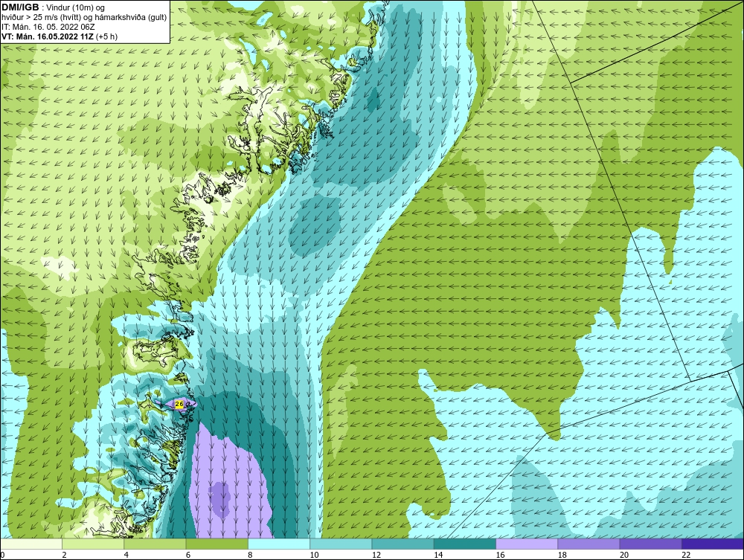The height and width of the screenshot is (560, 744).
Task: Click the scale label '12'
Action: (376, 556)
